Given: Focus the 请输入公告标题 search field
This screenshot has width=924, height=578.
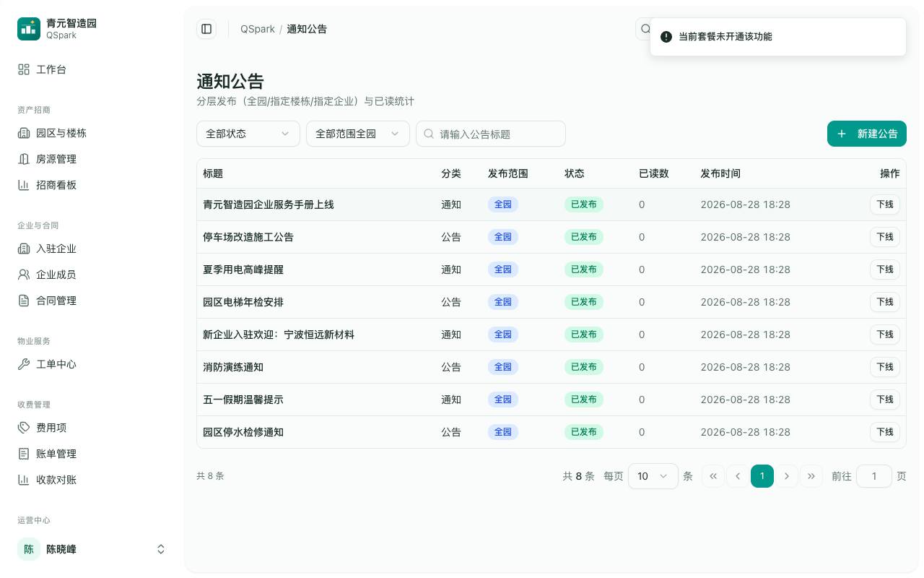Looking at the screenshot, I should (x=491, y=134).
